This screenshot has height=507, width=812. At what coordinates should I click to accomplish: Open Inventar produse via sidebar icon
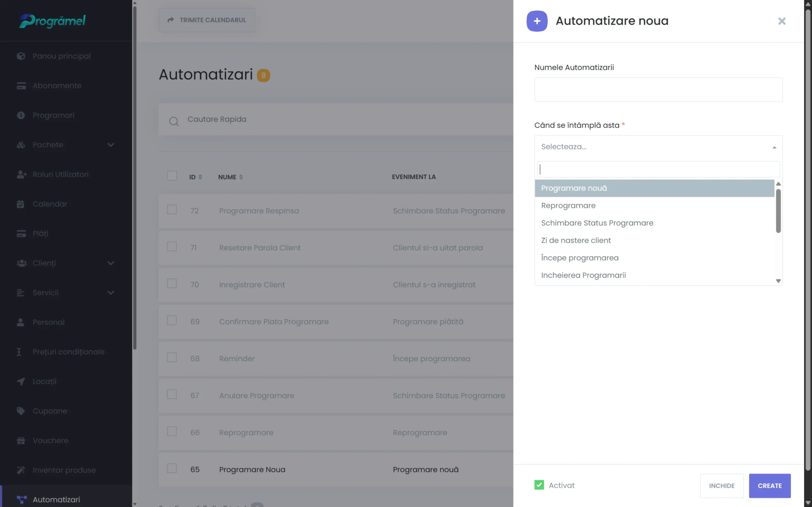click(21, 470)
